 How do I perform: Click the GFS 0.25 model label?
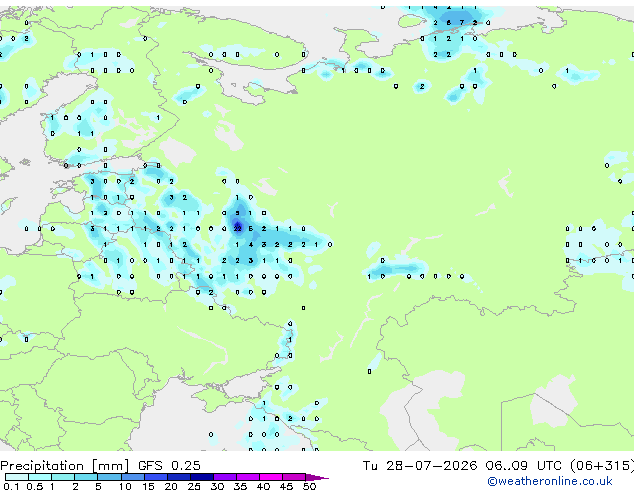click(169, 466)
